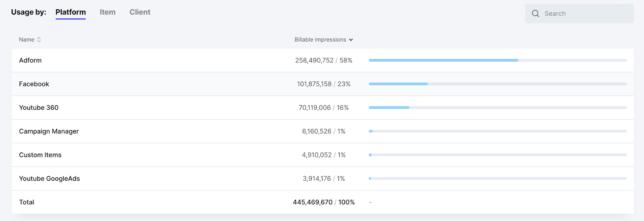This screenshot has width=644, height=221.
Task: Switch to the Client tab
Action: coord(140,12)
